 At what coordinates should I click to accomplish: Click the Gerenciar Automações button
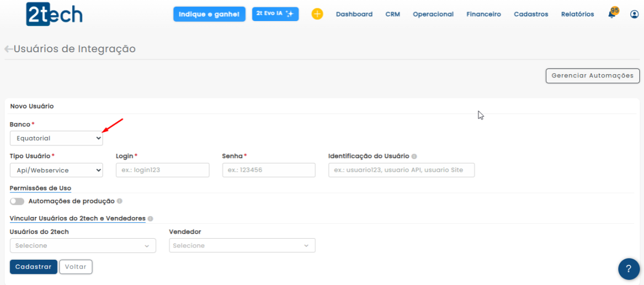pyautogui.click(x=592, y=76)
